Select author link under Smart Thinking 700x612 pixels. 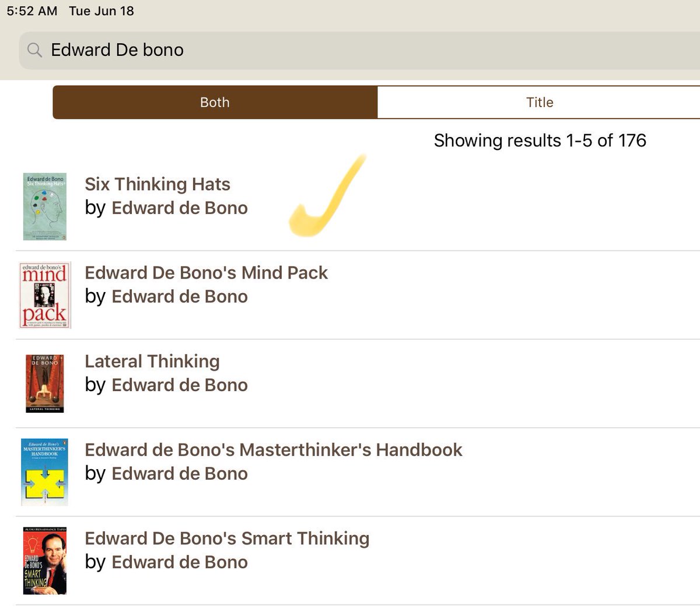pos(180,562)
